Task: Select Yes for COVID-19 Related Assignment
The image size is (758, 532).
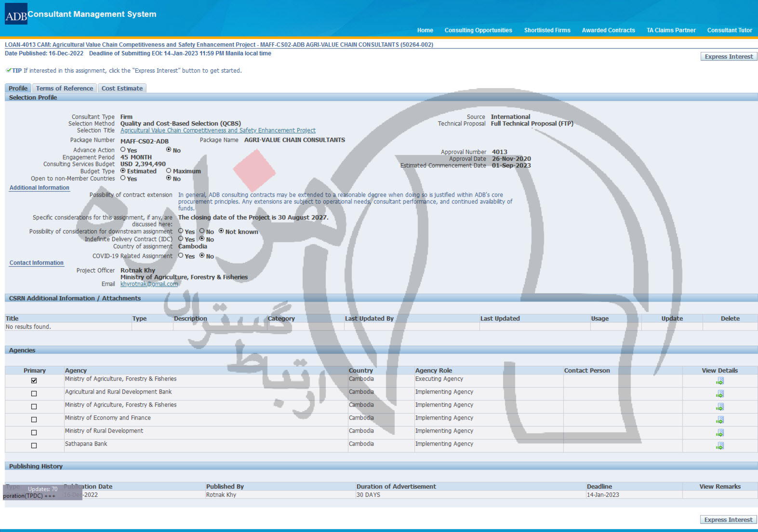Action: (x=181, y=256)
